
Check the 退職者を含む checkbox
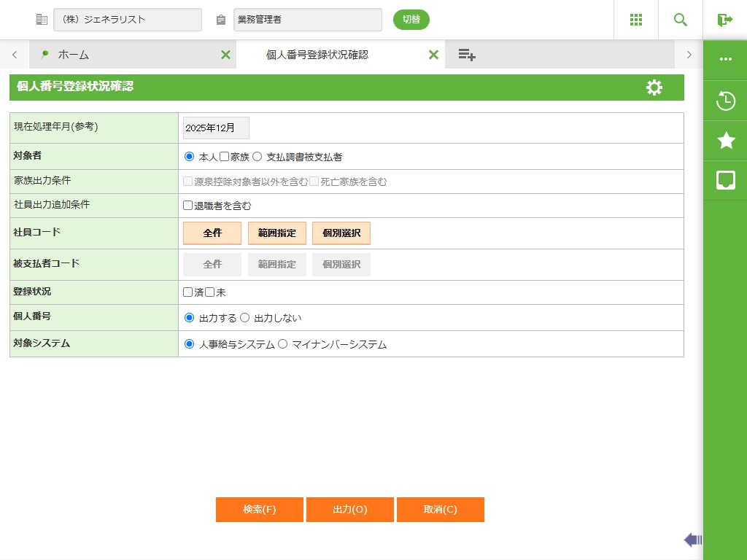pos(188,206)
